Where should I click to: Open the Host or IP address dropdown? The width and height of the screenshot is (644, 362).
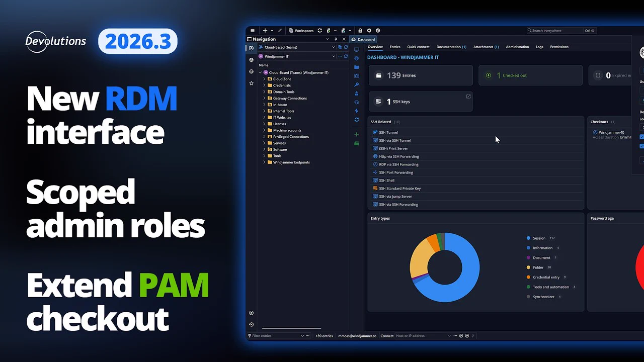point(449,336)
